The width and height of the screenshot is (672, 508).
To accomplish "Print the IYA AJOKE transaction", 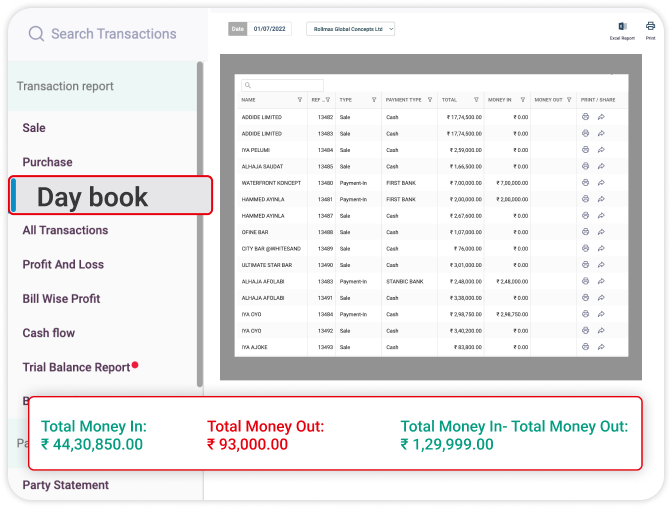I will tap(585, 347).
